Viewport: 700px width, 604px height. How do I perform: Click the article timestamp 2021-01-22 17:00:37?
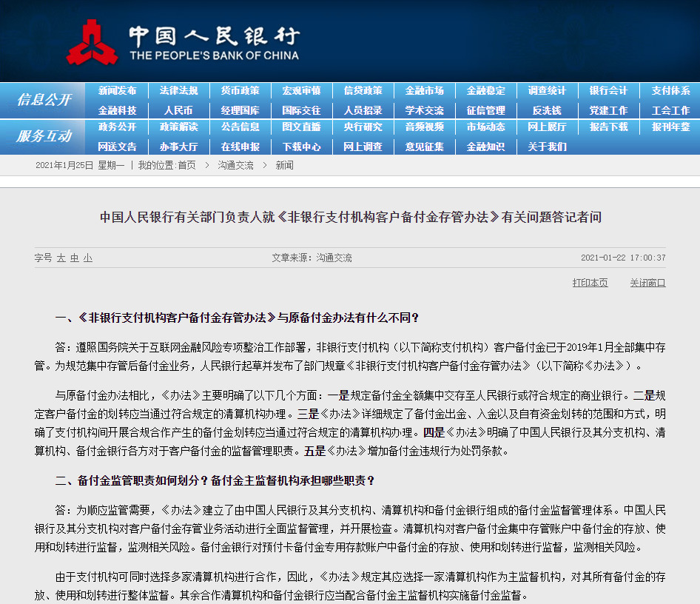coord(623,258)
